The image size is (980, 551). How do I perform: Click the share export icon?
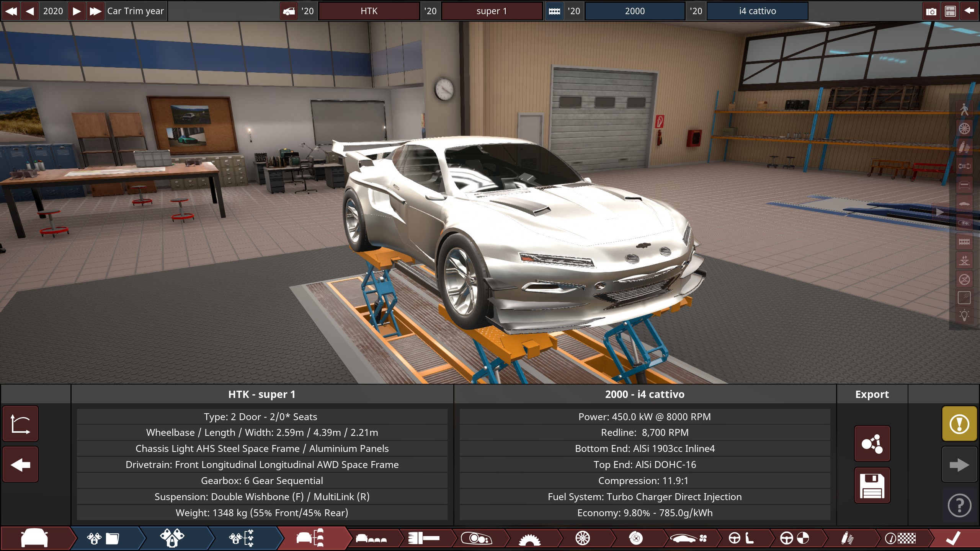coord(872,444)
